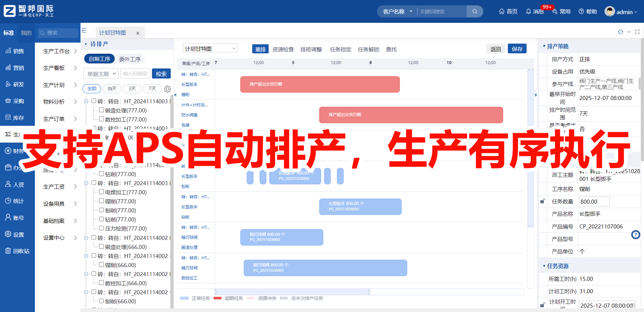Open the 回收站 recycle bin icon
The image size is (644, 312).
tap(8, 251)
